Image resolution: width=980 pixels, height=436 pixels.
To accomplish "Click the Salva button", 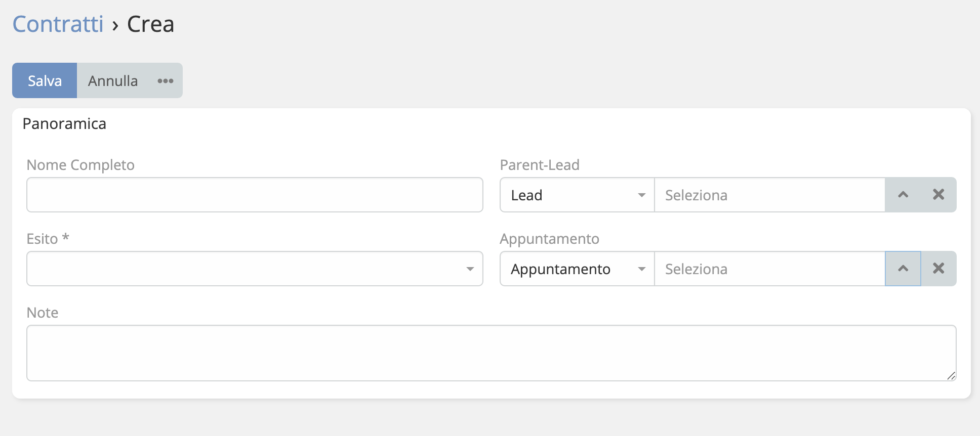I will (x=45, y=81).
